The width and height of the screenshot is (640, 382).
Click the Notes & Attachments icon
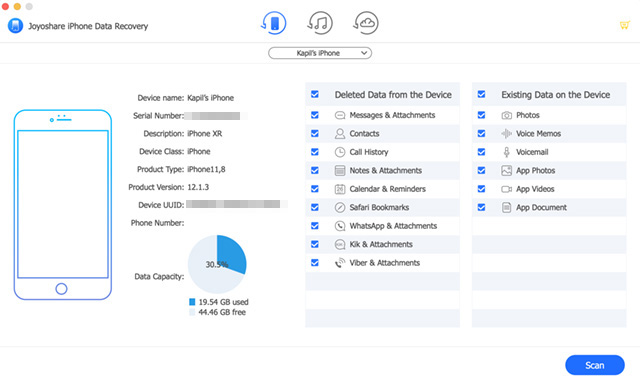click(340, 171)
